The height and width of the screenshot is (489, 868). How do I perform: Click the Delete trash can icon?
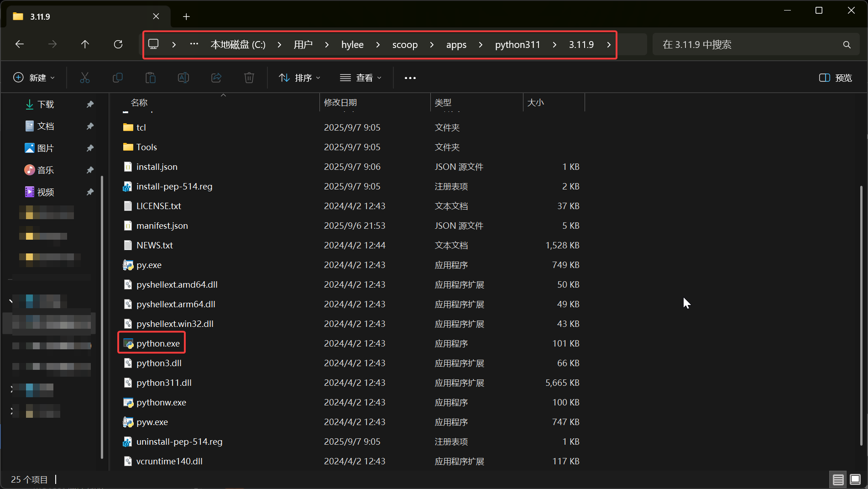click(x=249, y=78)
